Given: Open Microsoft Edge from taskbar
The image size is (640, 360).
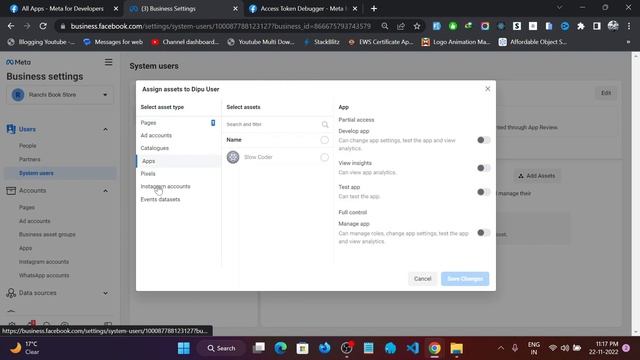Looking at the screenshot, I should click(x=280, y=348).
